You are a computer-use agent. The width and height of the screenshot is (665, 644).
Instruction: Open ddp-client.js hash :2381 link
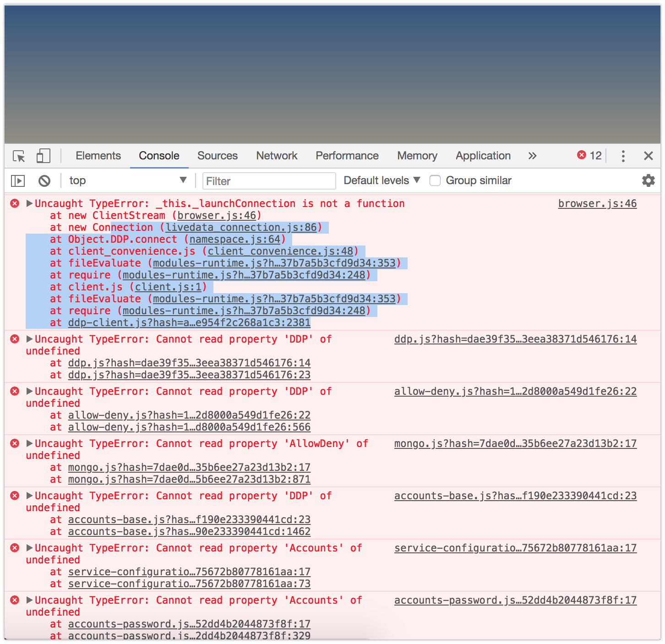coord(189,322)
